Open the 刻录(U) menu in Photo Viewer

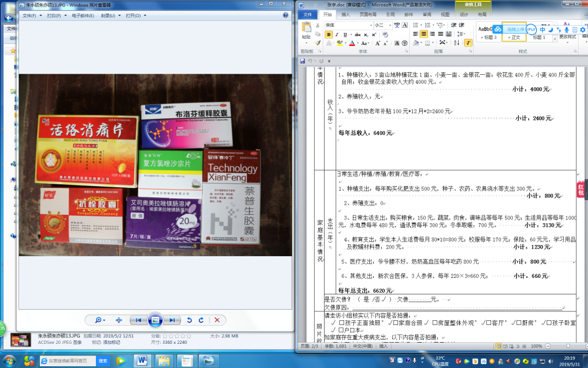coord(111,16)
